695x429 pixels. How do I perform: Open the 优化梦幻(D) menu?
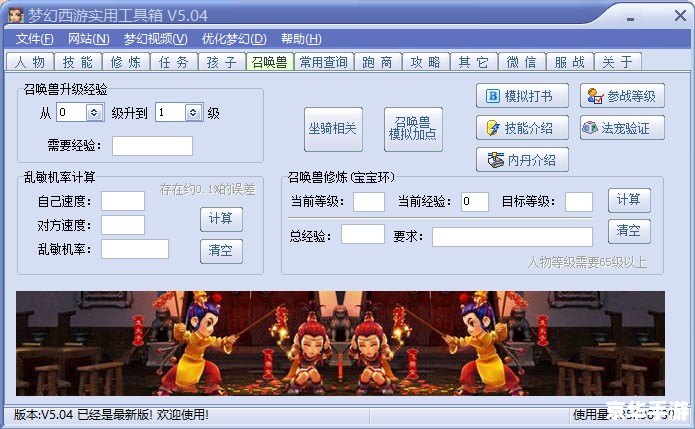point(234,39)
